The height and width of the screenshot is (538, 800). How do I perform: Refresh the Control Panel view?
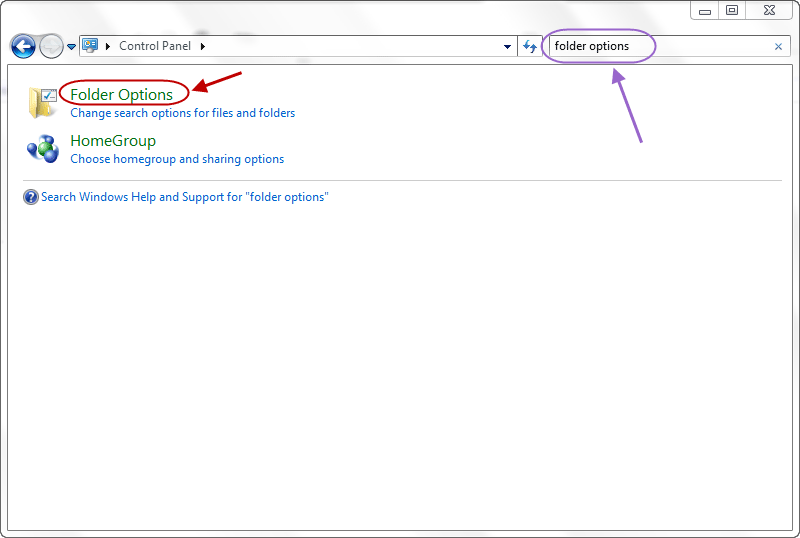pos(530,46)
